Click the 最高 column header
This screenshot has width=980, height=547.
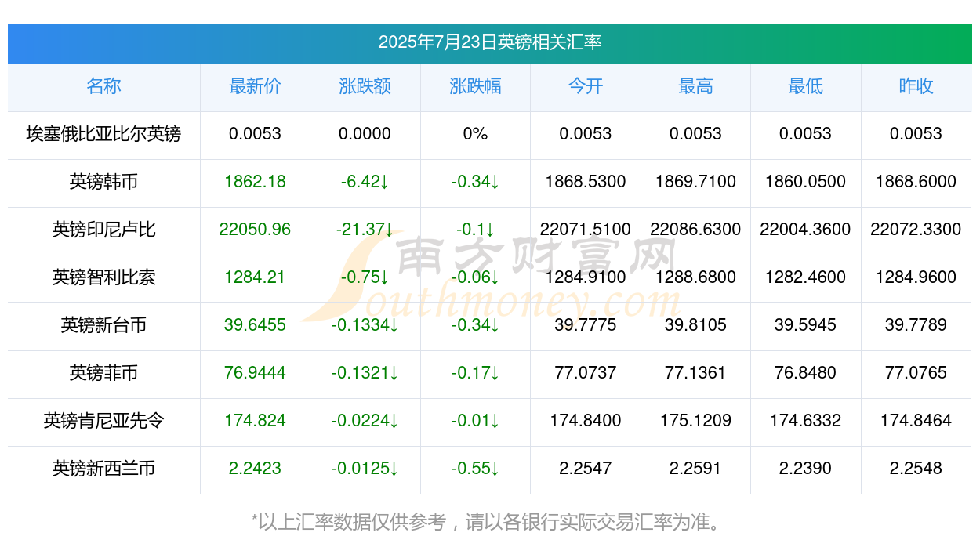click(695, 86)
